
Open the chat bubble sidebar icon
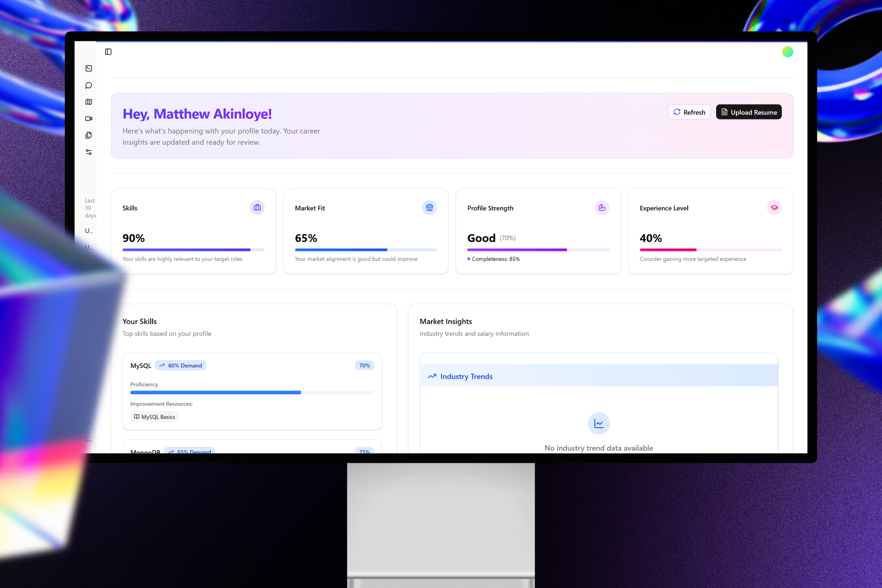[89, 85]
